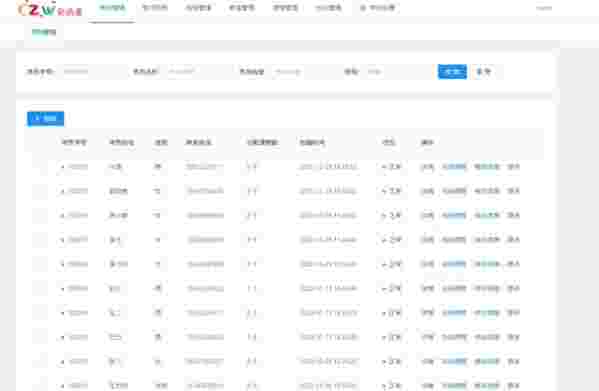Screen dimensions: 599x391
Task: Click the reset button beside the search button
Action: (x=484, y=72)
